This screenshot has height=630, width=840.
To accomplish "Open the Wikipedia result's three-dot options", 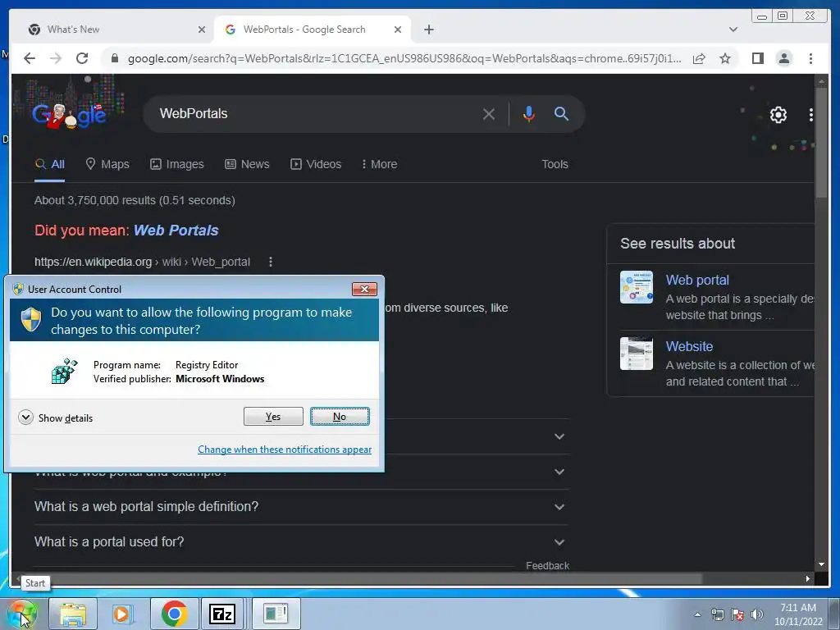I will click(271, 262).
